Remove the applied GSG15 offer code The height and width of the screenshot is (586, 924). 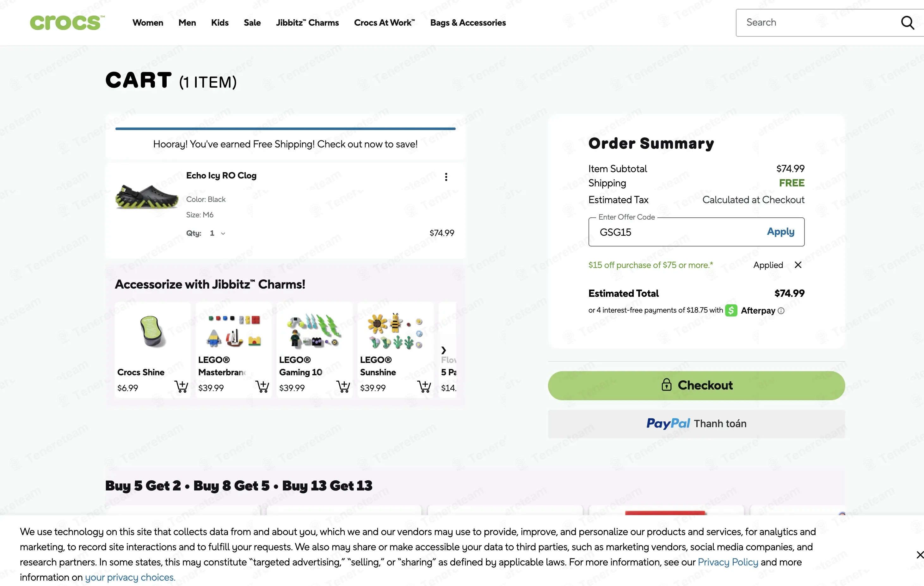tap(798, 265)
